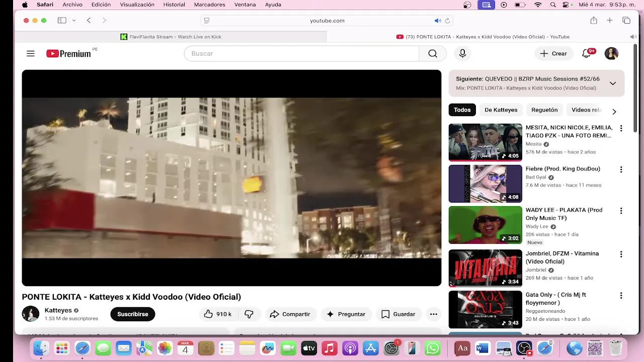Mute the tab audio in address bar

click(x=438, y=21)
